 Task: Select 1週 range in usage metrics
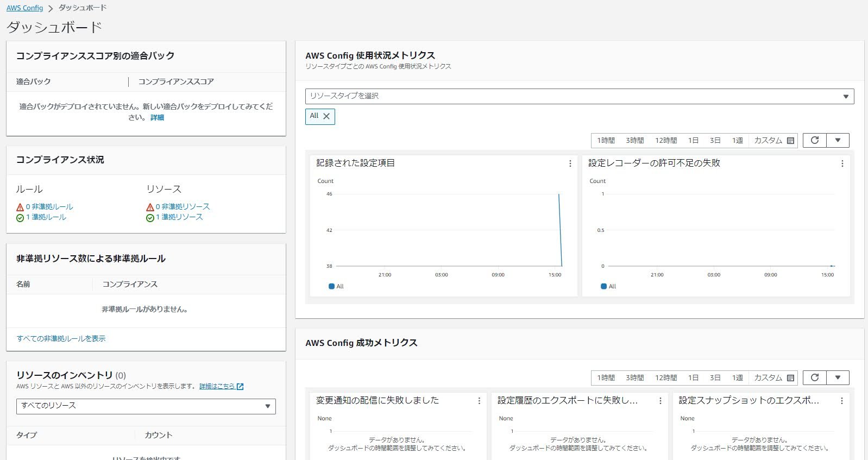point(737,141)
